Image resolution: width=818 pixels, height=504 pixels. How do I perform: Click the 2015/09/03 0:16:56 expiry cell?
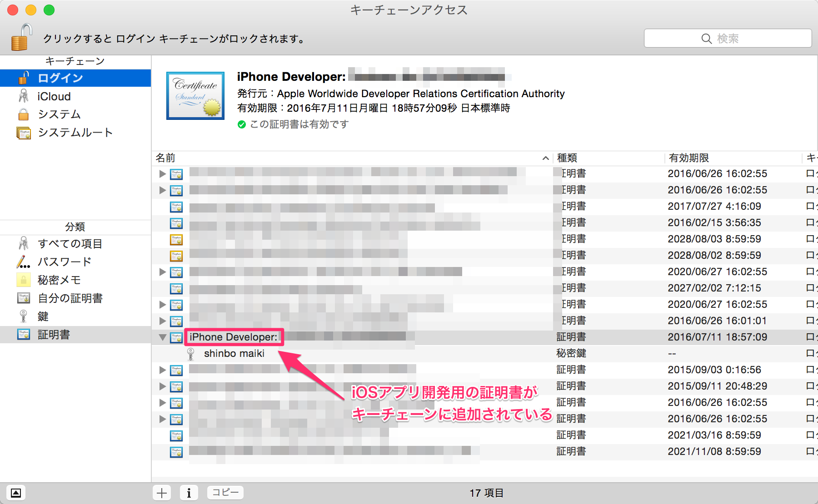tap(714, 370)
